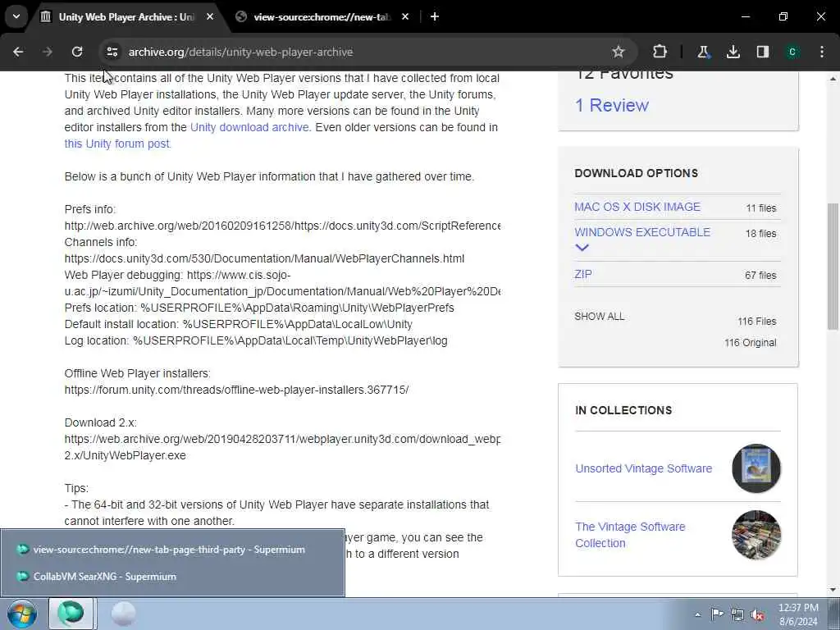840x630 pixels.
Task: Click the 'DOWNLOAD OPTIONS' heading
Action: tap(636, 173)
